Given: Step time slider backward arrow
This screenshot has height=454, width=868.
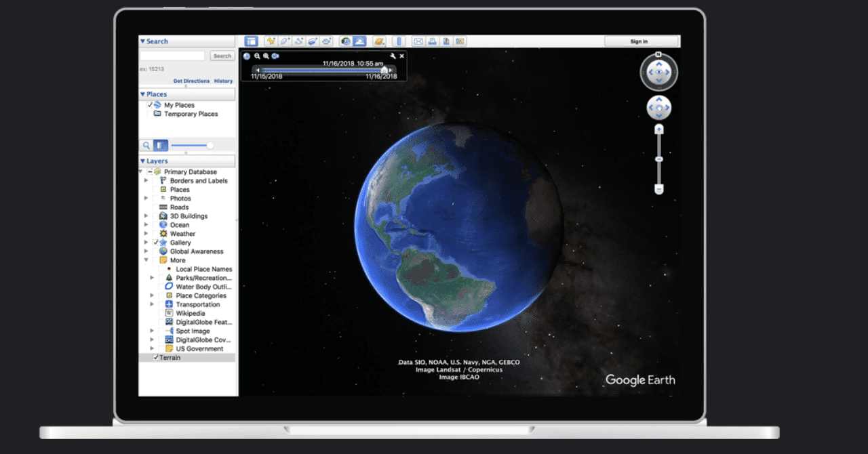Looking at the screenshot, I should point(258,70).
